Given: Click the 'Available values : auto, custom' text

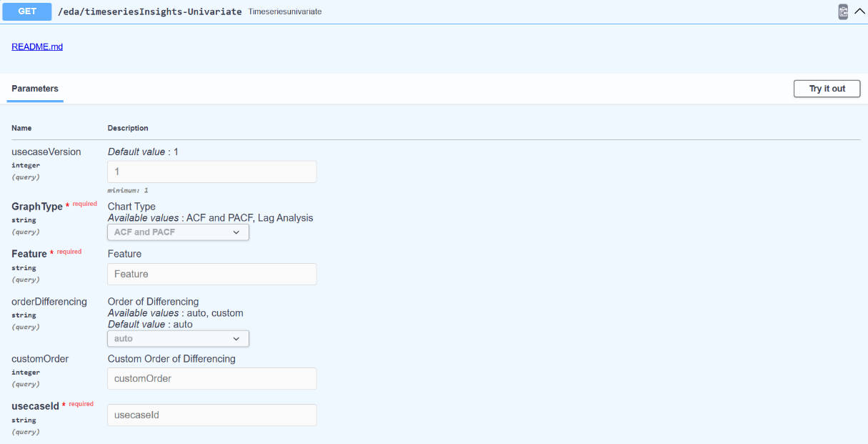Looking at the screenshot, I should [x=176, y=313].
